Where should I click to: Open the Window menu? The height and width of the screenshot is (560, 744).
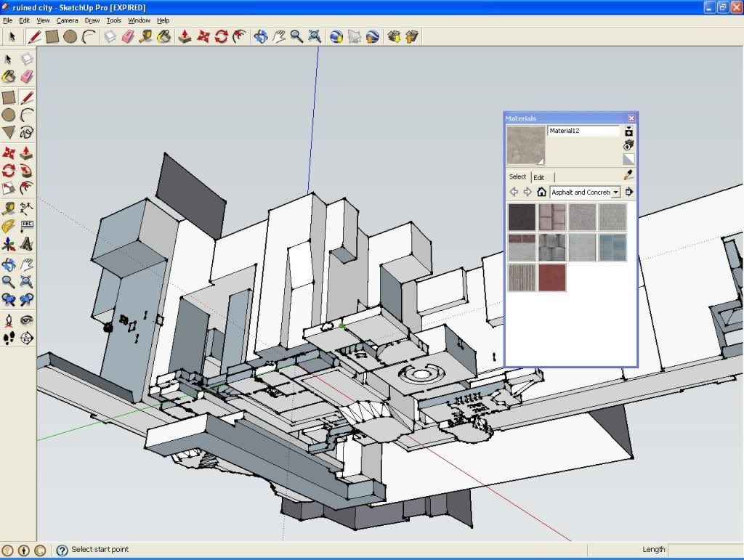[x=139, y=20]
